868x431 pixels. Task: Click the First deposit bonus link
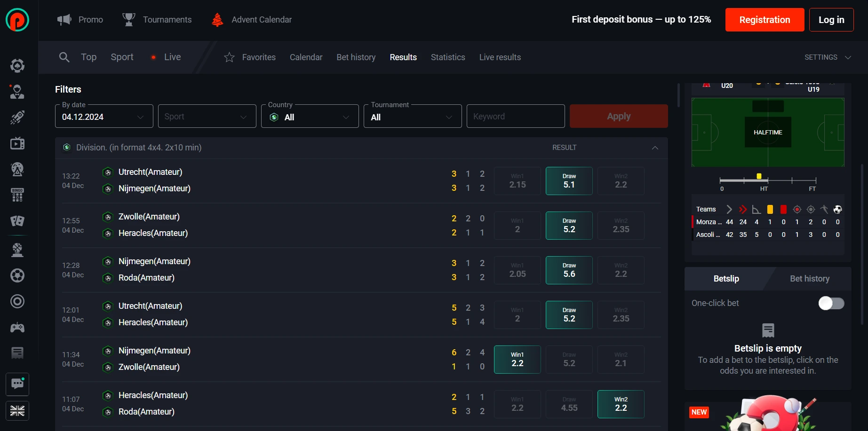click(641, 19)
